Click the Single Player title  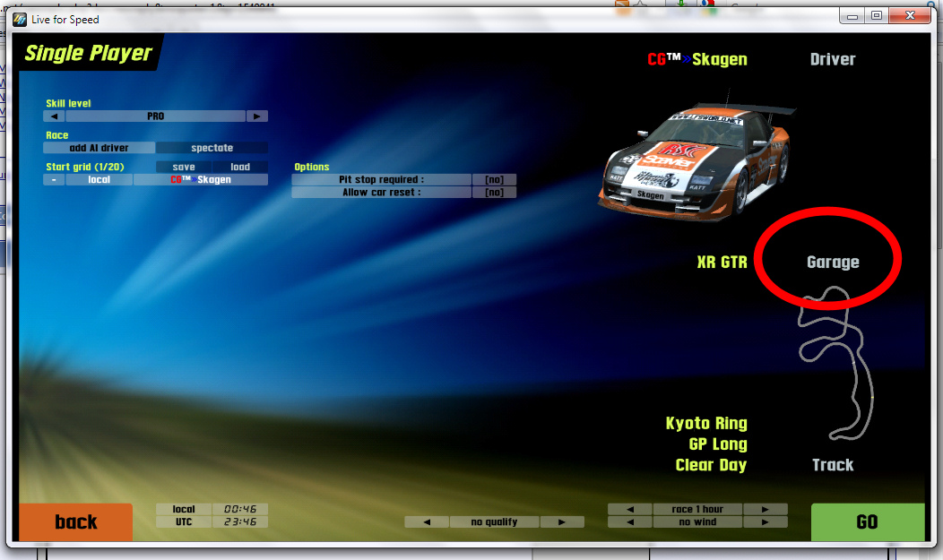tap(89, 53)
